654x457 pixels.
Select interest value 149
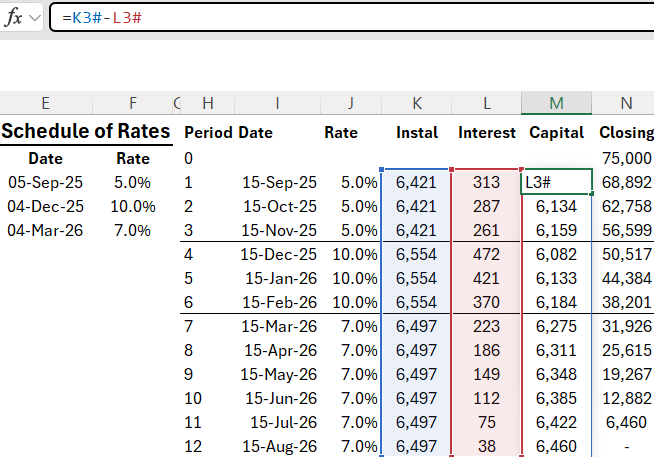click(x=486, y=375)
